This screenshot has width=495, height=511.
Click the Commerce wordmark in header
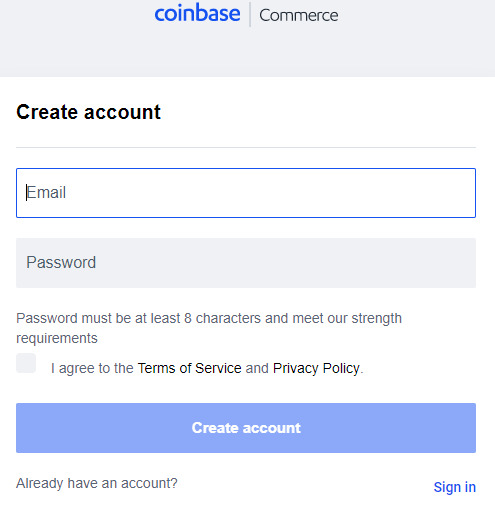tap(299, 15)
